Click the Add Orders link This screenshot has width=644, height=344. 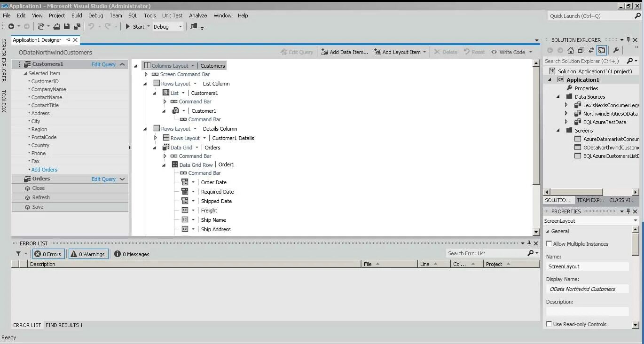pos(44,170)
